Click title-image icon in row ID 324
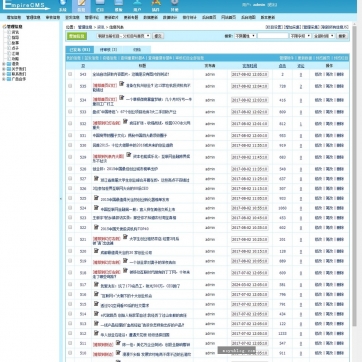 96,208
